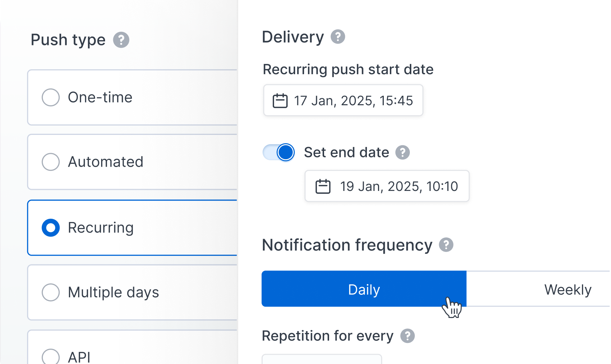Click the start date calendar icon
This screenshot has width=611, height=364.
point(280,101)
